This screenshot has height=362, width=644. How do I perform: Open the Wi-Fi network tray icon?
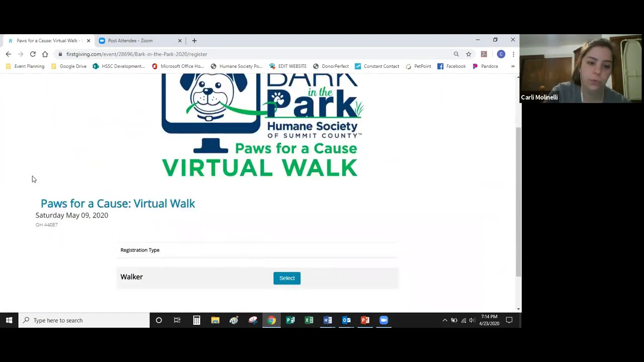pos(463,320)
